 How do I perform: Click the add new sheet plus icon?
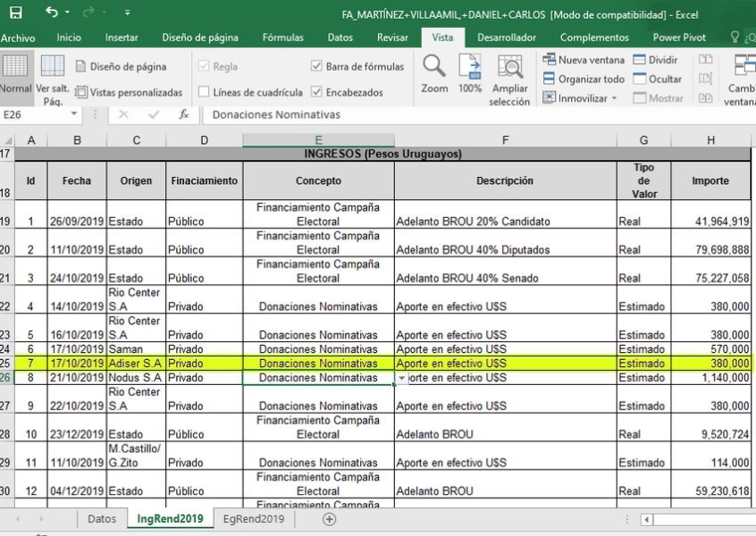pos(329,519)
